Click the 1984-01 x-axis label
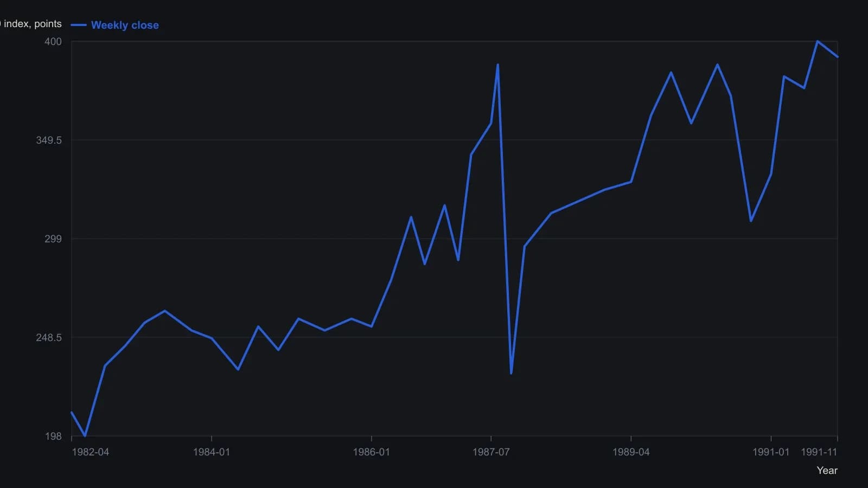 click(x=212, y=452)
